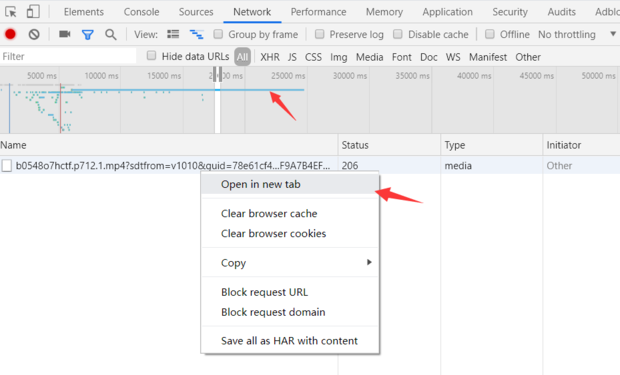This screenshot has width=620, height=375.
Task: Filter requests by JS
Action: (x=292, y=57)
